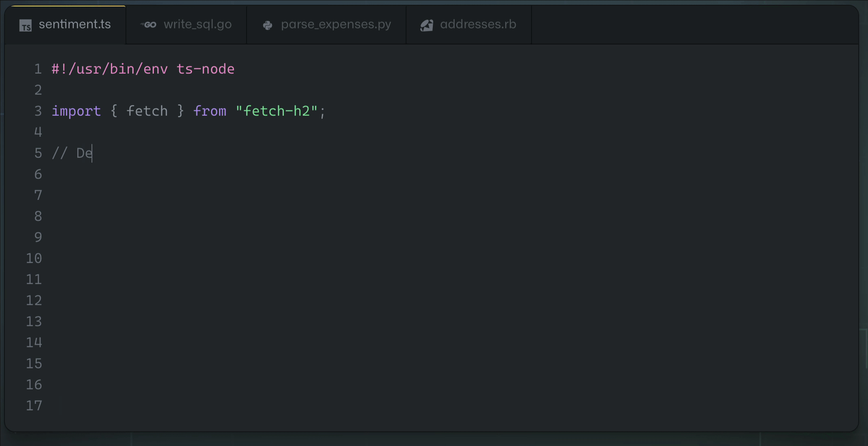
Task: Switch to the write_sql.go tab
Action: (x=197, y=24)
